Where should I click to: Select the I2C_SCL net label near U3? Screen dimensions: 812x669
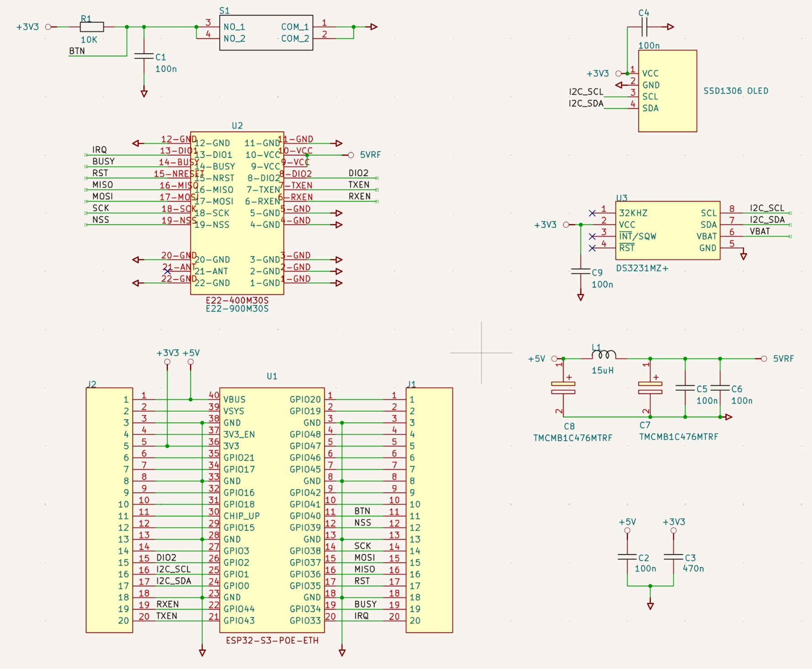click(767, 208)
